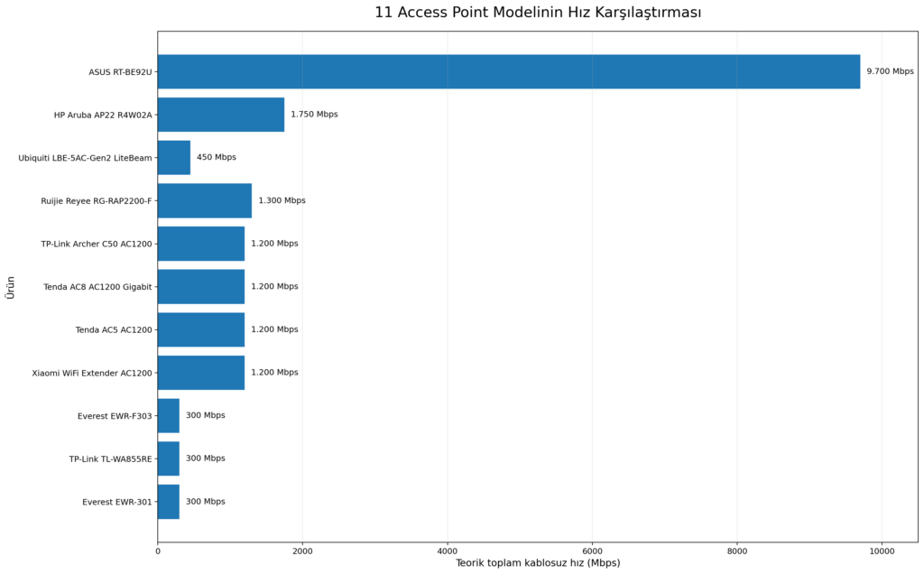
Task: Click the '1.750 Mbps' value label
Action: pyautogui.click(x=314, y=115)
